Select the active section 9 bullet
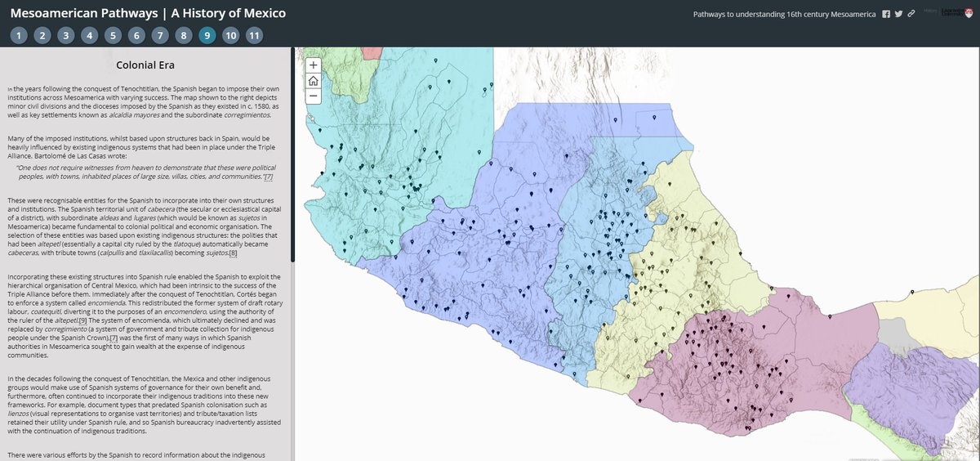Viewport: 980px width, 461px height. pyautogui.click(x=207, y=35)
